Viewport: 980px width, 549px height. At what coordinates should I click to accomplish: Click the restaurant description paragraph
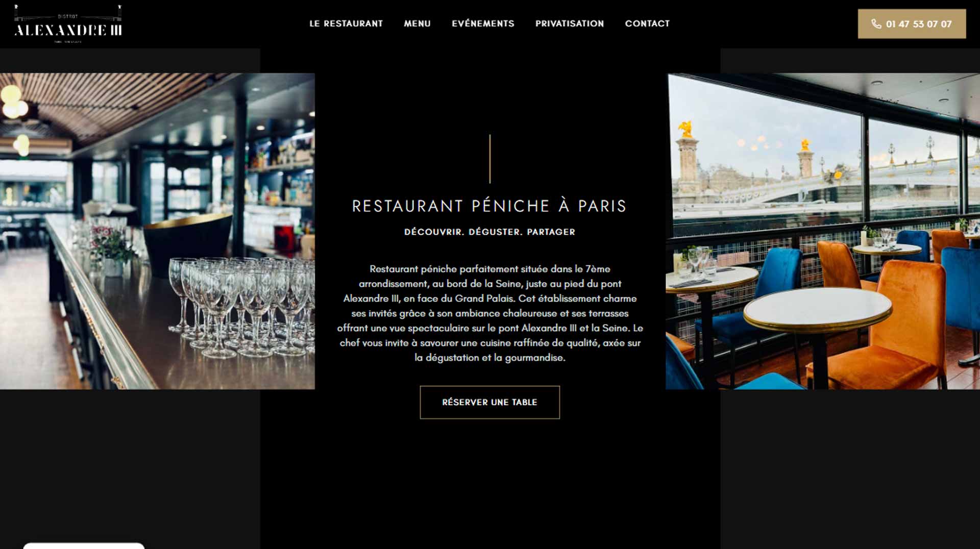(489, 313)
